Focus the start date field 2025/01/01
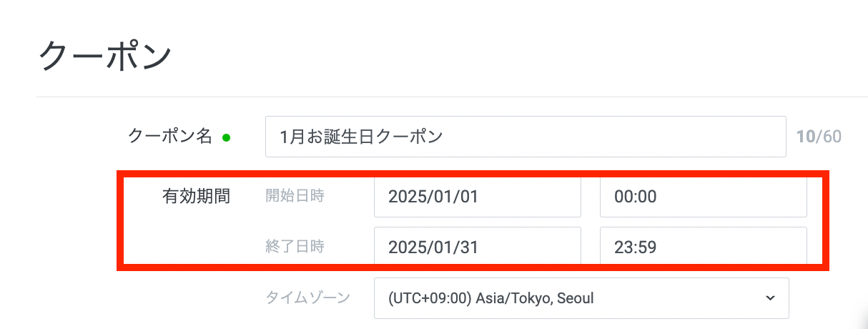The image size is (868, 329). pos(477,197)
